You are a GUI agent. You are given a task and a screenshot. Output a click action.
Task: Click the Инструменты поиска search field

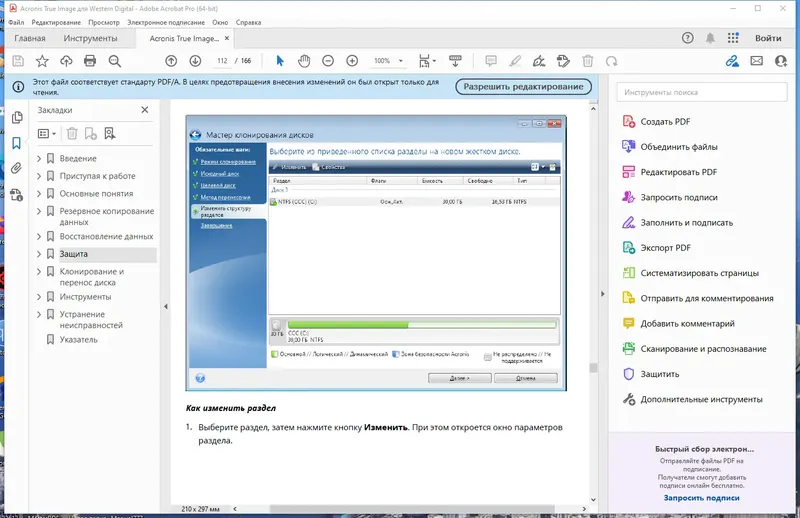coord(702,92)
